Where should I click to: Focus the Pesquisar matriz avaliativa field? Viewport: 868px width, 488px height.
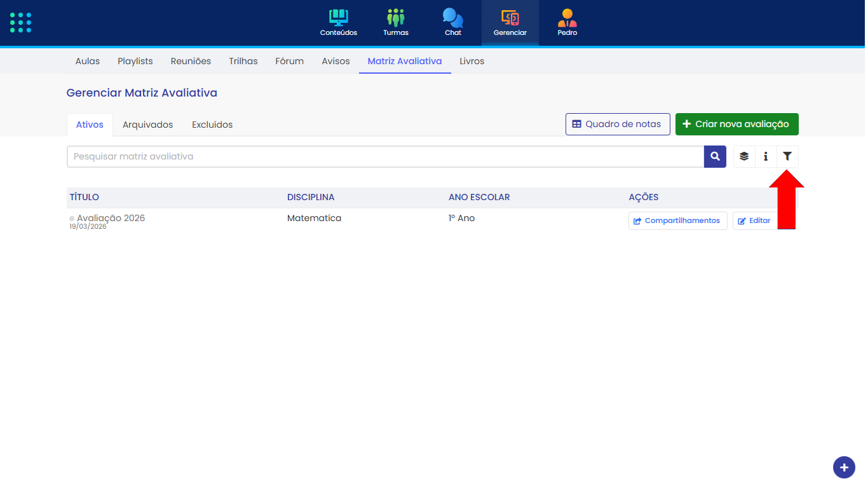point(385,156)
